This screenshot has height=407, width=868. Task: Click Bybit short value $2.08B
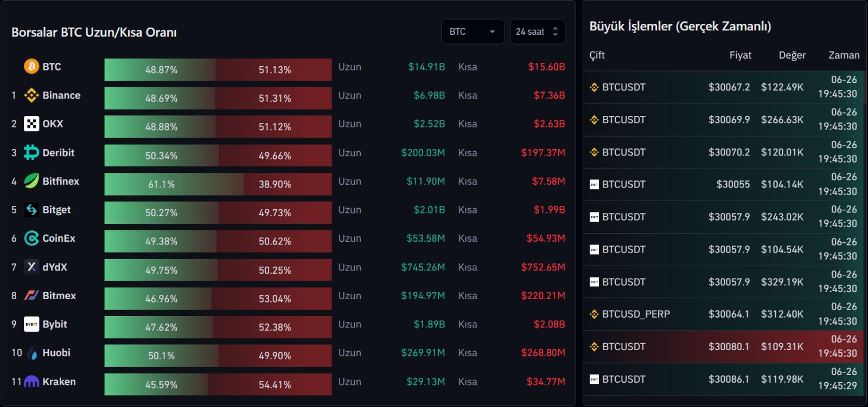pyautogui.click(x=549, y=324)
